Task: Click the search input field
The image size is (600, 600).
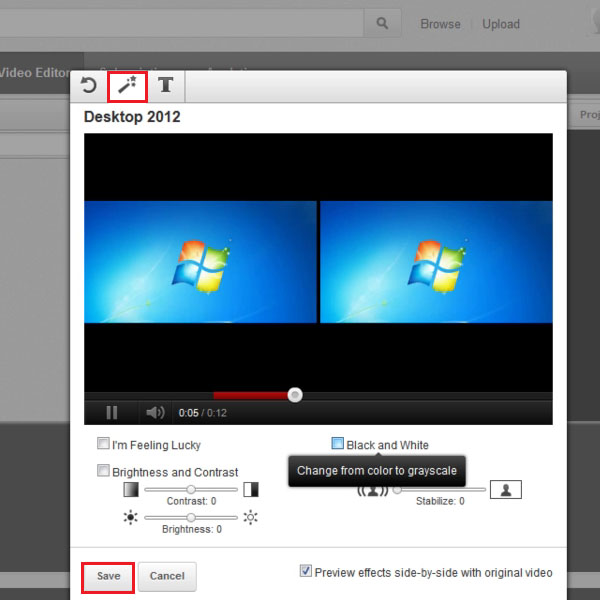Action: pyautogui.click(x=181, y=23)
